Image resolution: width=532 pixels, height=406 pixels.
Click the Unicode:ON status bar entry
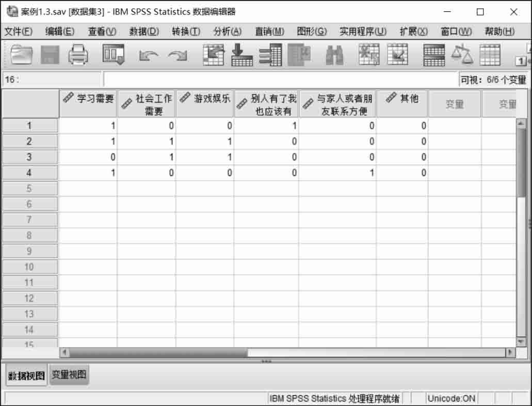coord(452,398)
